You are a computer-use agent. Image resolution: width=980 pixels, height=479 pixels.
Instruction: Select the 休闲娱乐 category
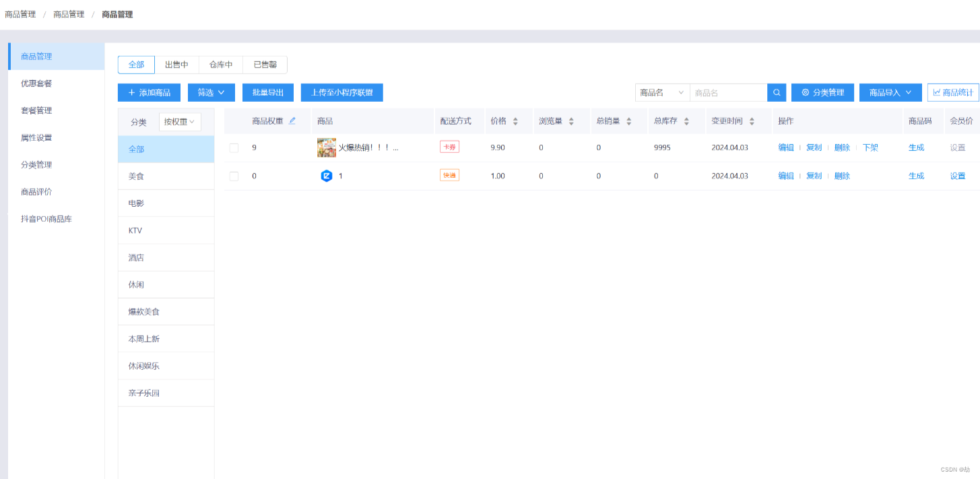166,366
